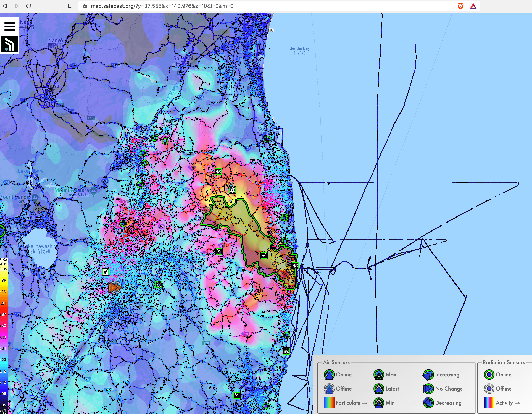
Task: Click the Radiation Sensors Online legend icon
Action: [x=489, y=375]
